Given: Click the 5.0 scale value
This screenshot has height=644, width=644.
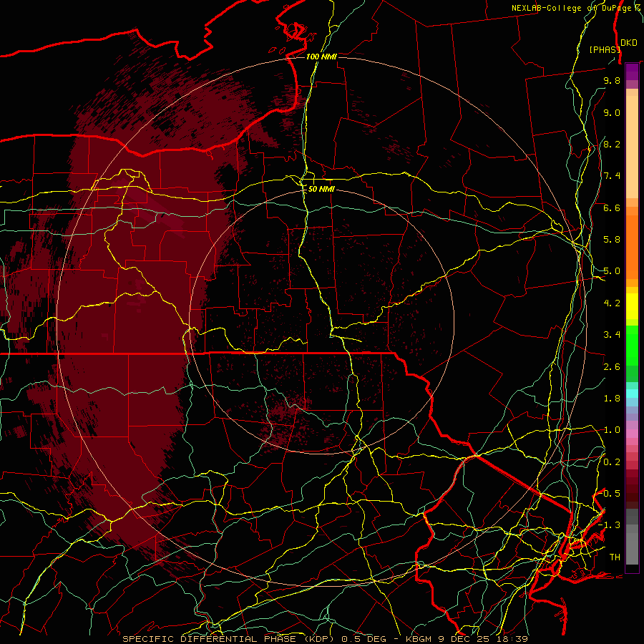Looking at the screenshot, I should click(x=612, y=271).
